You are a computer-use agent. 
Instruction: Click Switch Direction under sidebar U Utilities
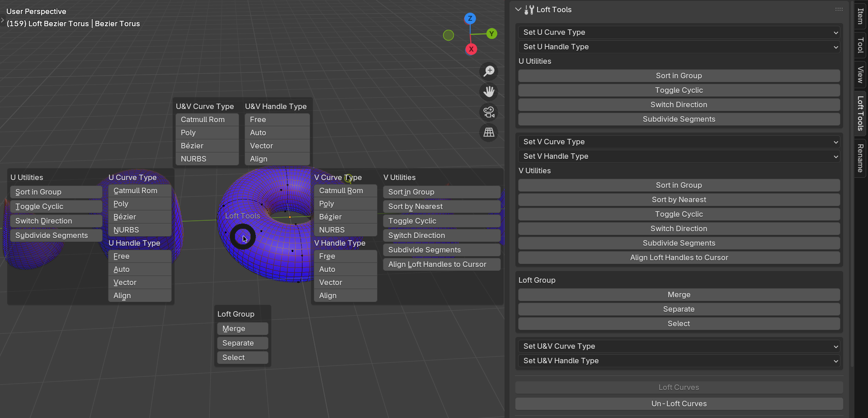[x=679, y=104]
